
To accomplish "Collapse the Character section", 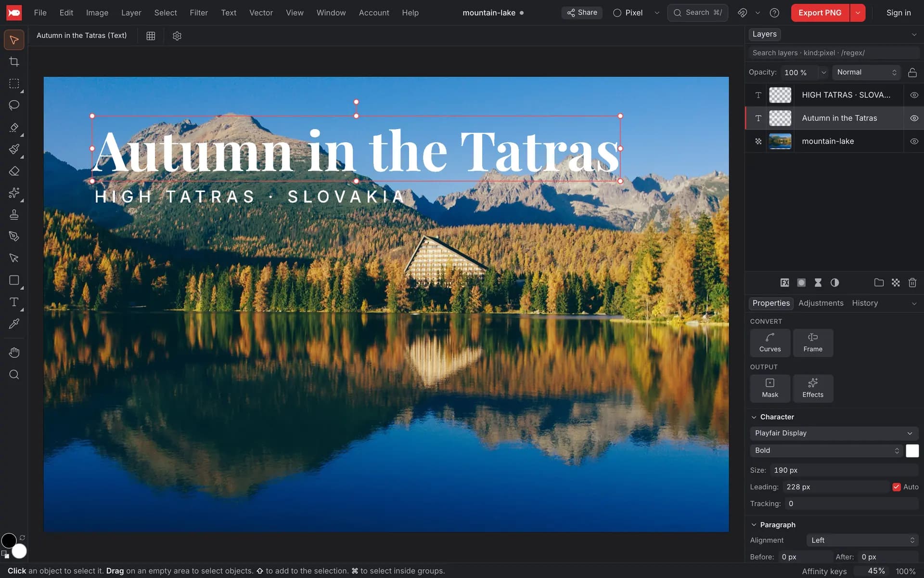I will [754, 417].
